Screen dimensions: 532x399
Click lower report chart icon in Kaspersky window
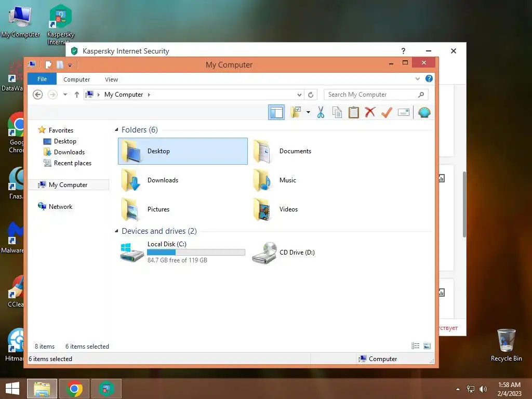tap(442, 292)
